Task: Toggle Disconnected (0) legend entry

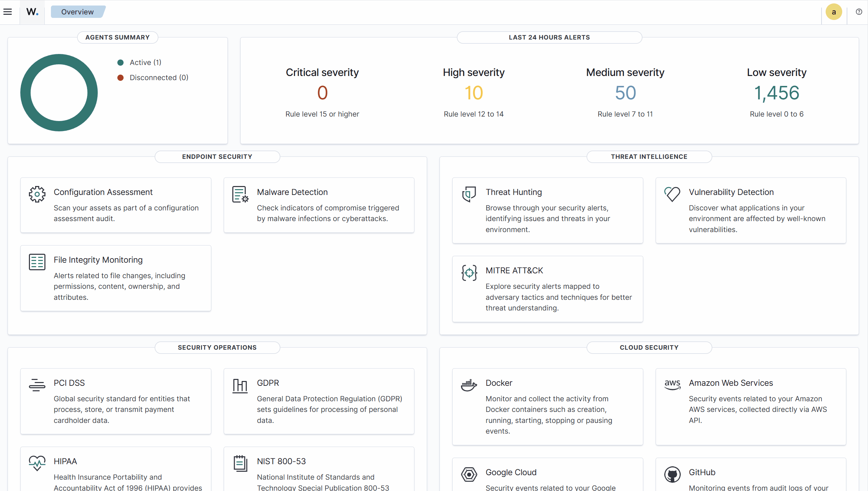Action: click(153, 77)
